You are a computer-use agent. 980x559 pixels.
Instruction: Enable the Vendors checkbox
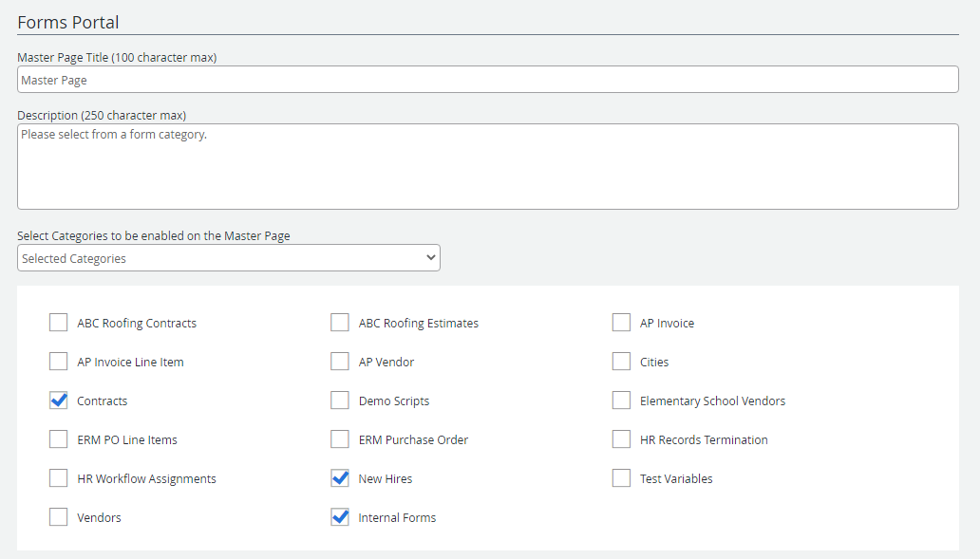click(59, 517)
